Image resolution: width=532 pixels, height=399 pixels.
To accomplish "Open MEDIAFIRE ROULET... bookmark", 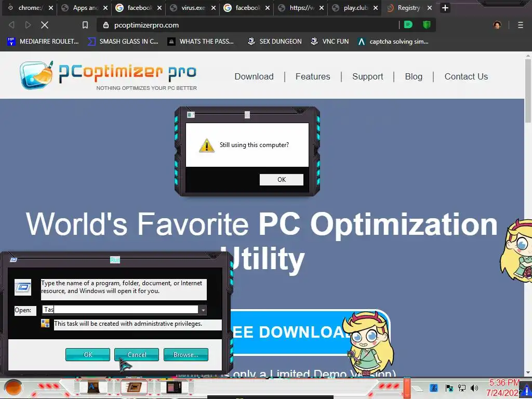I will click(x=43, y=42).
